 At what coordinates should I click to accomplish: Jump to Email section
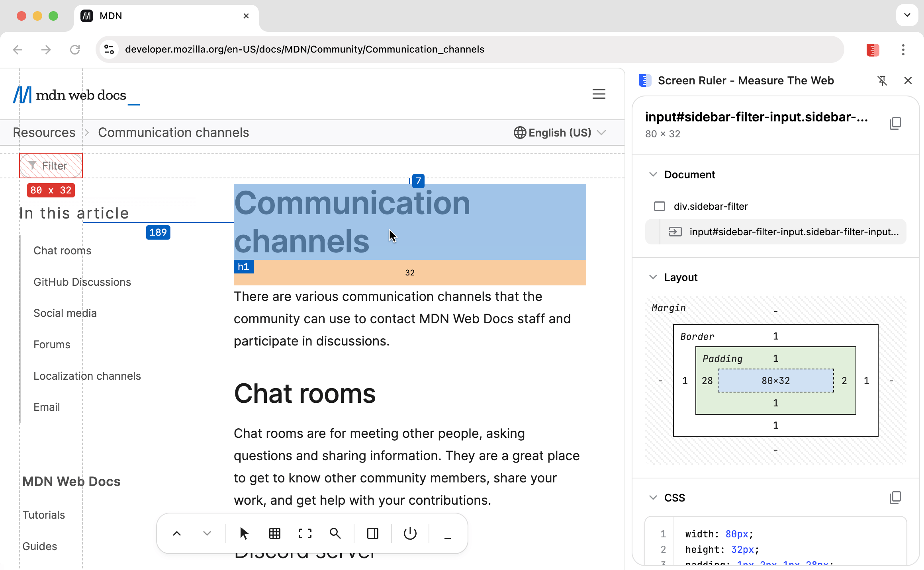tap(47, 407)
